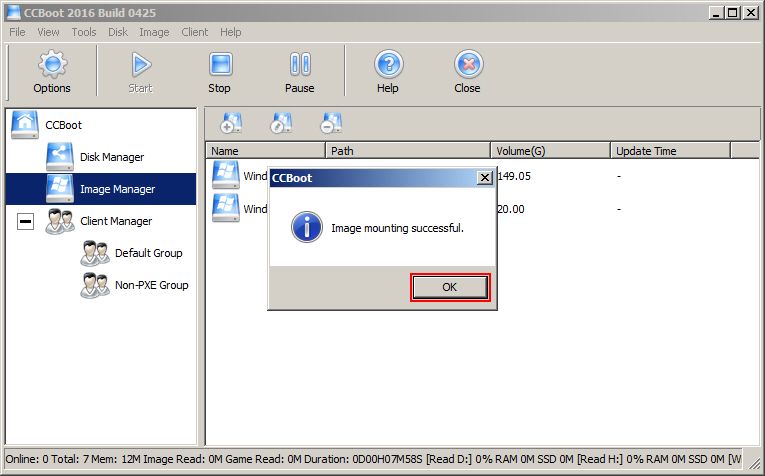Screen dimensions: 765x476
Task: Select the image row with volume 149.05
Action: pos(483,176)
